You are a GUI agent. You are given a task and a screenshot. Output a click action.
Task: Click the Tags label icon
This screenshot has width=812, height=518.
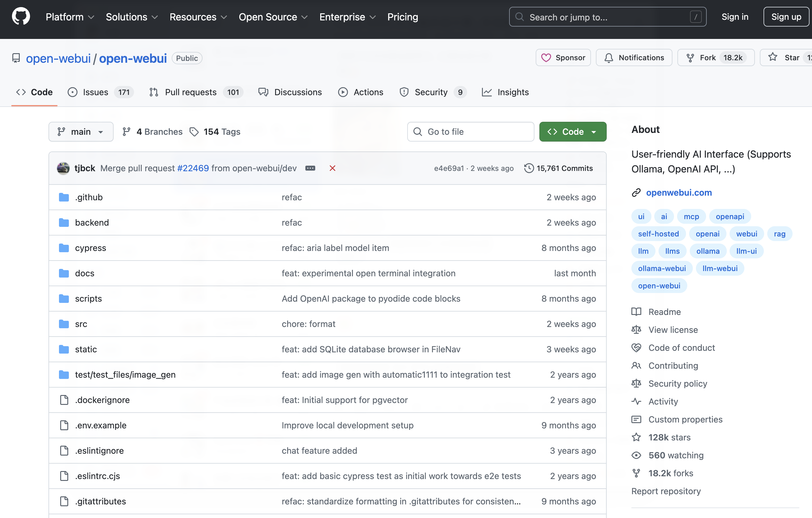click(x=194, y=132)
